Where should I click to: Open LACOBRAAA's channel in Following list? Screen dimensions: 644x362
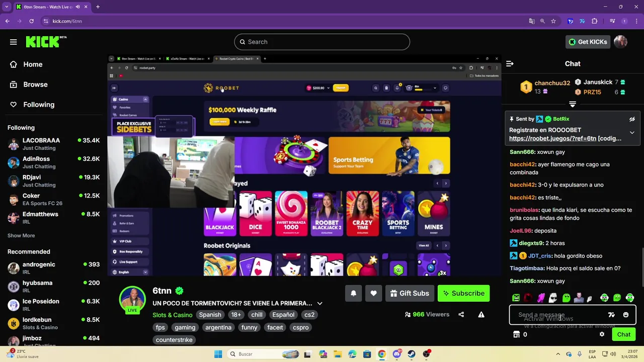pos(54,144)
